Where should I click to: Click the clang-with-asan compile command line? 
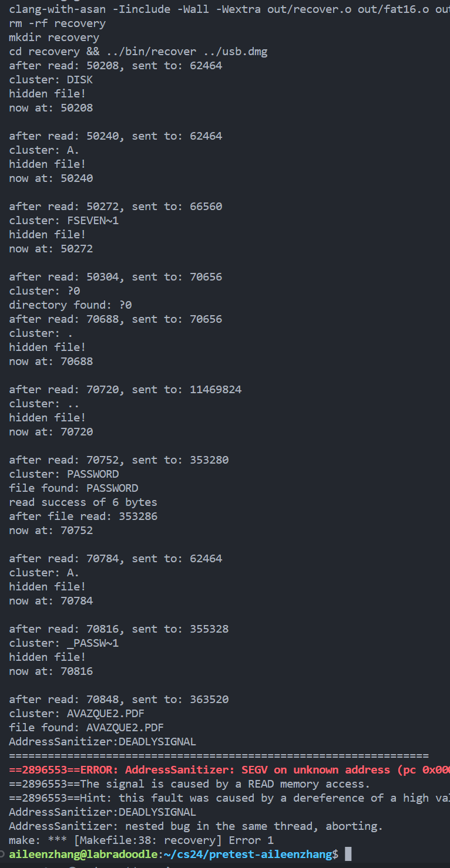(229, 9)
